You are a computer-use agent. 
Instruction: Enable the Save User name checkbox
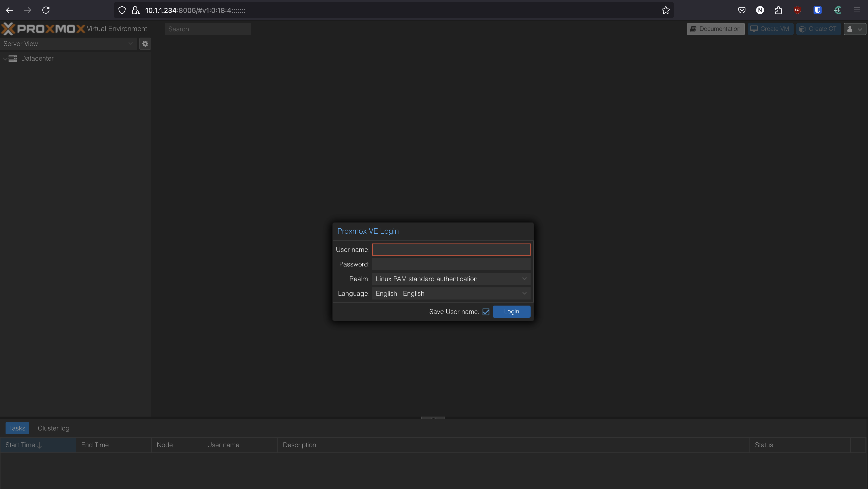point(486,312)
